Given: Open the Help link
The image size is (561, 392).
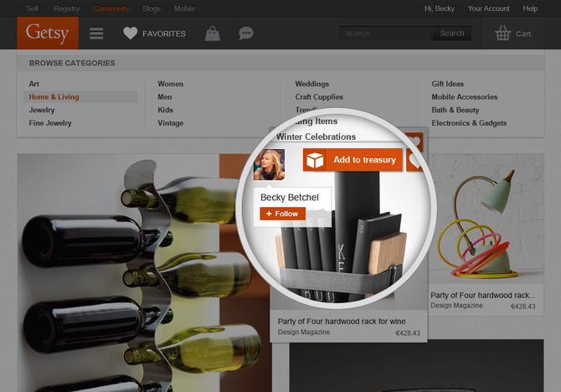Looking at the screenshot, I should [530, 8].
